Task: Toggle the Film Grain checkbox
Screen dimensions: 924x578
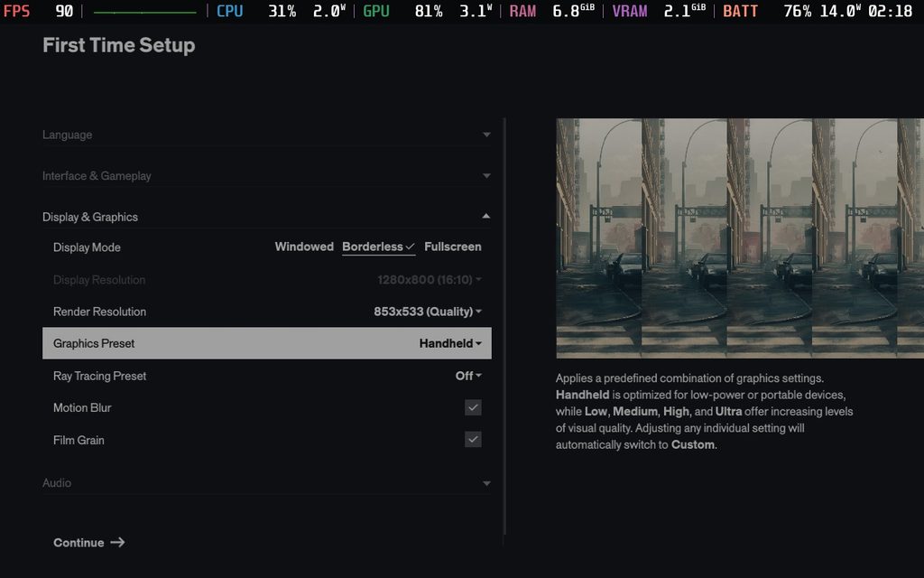Action: click(473, 440)
